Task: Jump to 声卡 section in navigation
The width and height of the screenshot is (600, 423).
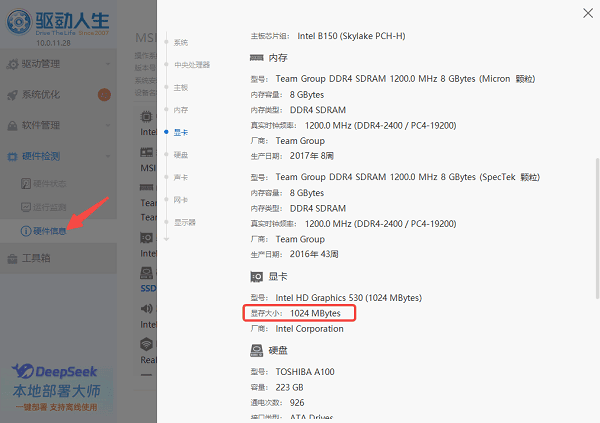Action: 181,177
